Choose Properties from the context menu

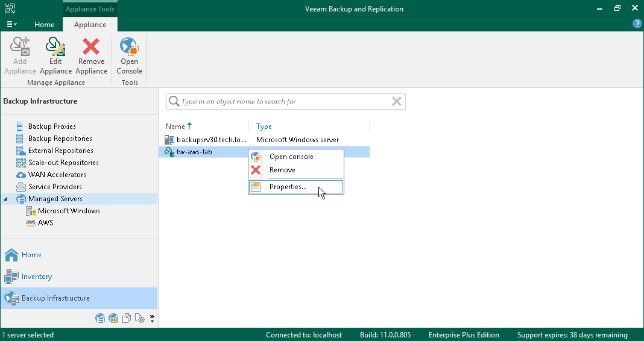point(288,187)
